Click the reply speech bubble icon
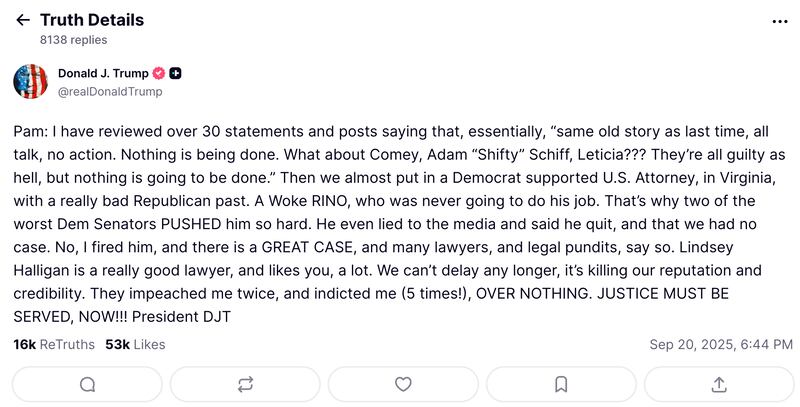 (x=87, y=384)
